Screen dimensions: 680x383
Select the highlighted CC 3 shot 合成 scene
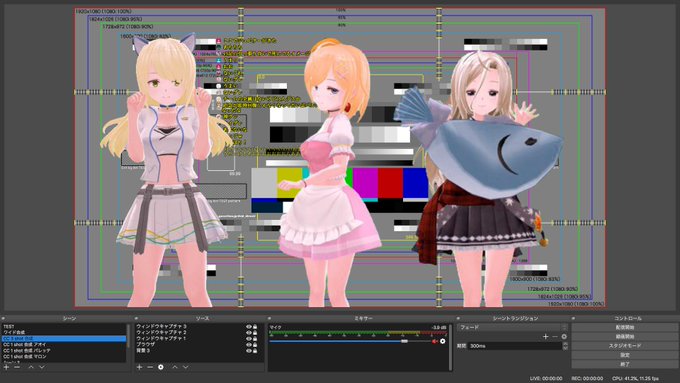pos(64,339)
